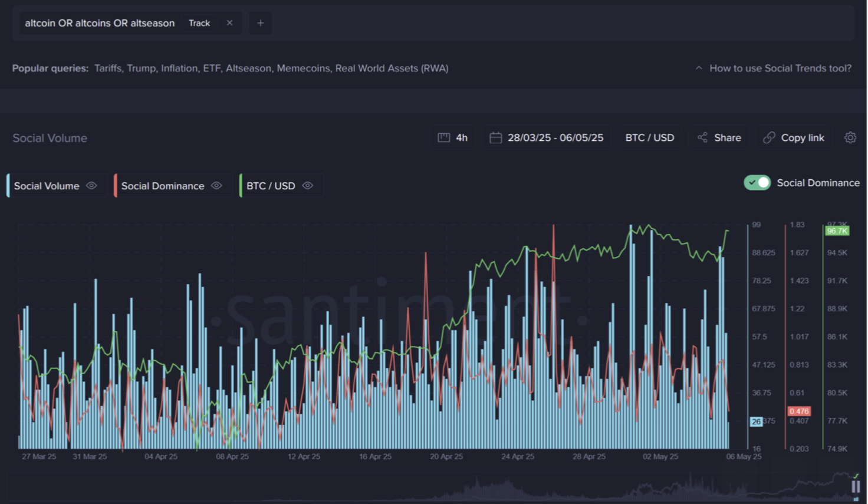This screenshot has width=868, height=504.
Task: Click the calendar icon for date range
Action: tap(495, 137)
